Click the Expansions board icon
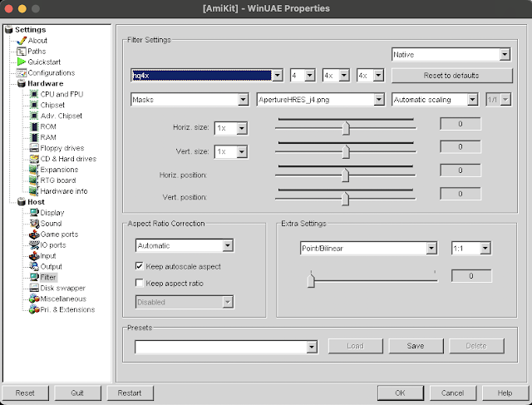This screenshot has width=532, height=405. tap(34, 170)
